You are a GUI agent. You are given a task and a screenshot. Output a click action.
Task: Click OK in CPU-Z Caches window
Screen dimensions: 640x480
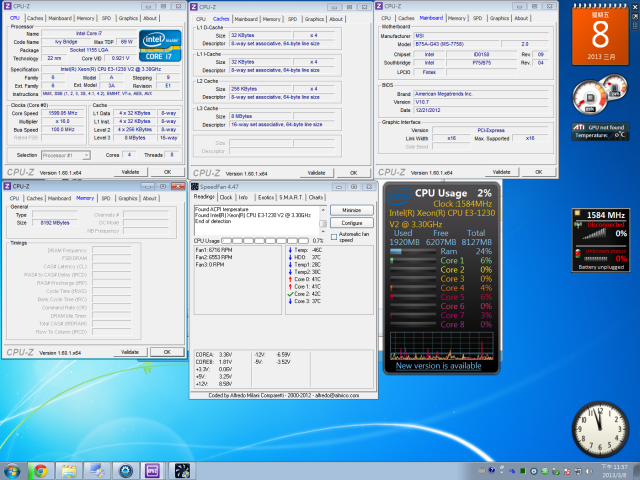(353, 173)
